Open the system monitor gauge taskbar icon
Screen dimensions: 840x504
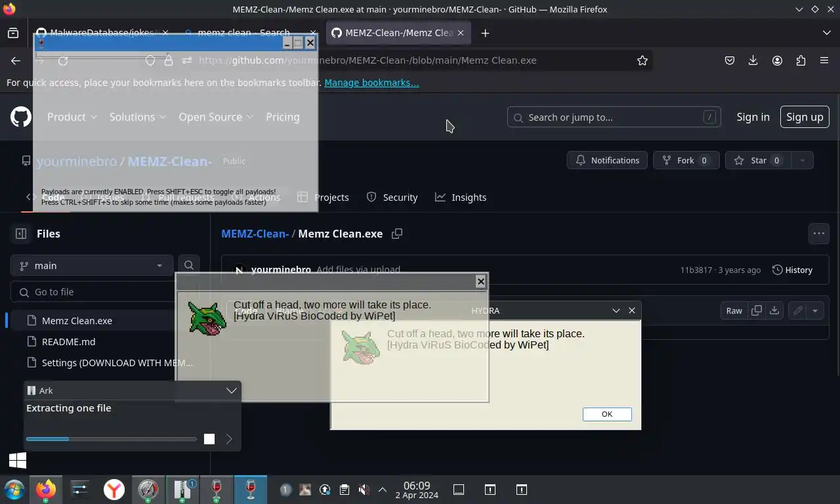pos(148,490)
